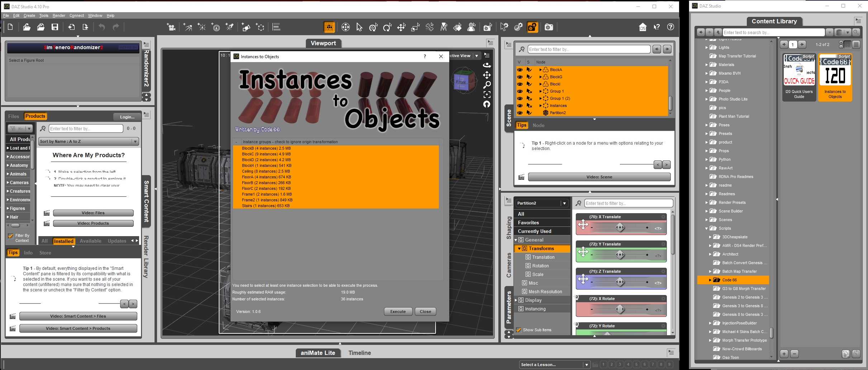The height and width of the screenshot is (370, 868).
Task: Create a new primitive from the toolbar
Action: pos(246,27)
